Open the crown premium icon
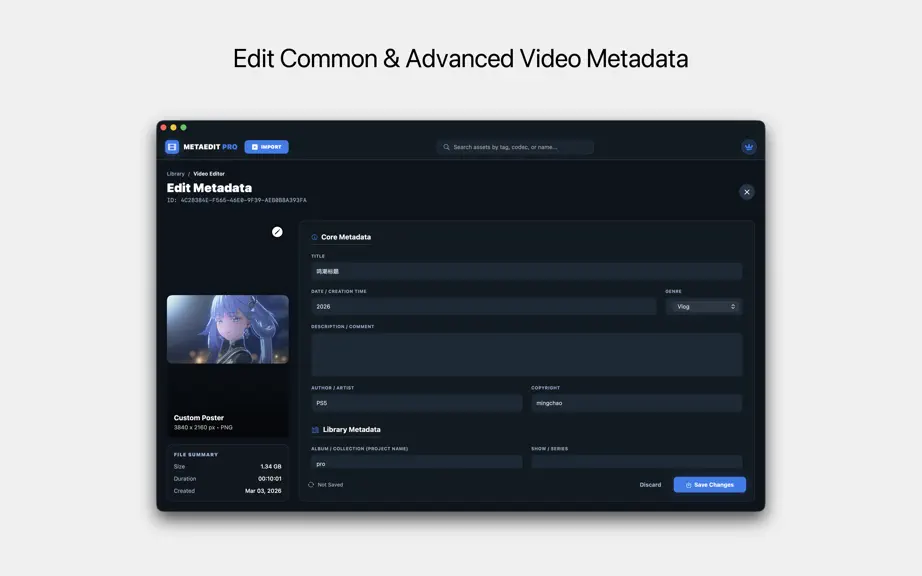Viewport: 922px width, 576px height. (749, 147)
